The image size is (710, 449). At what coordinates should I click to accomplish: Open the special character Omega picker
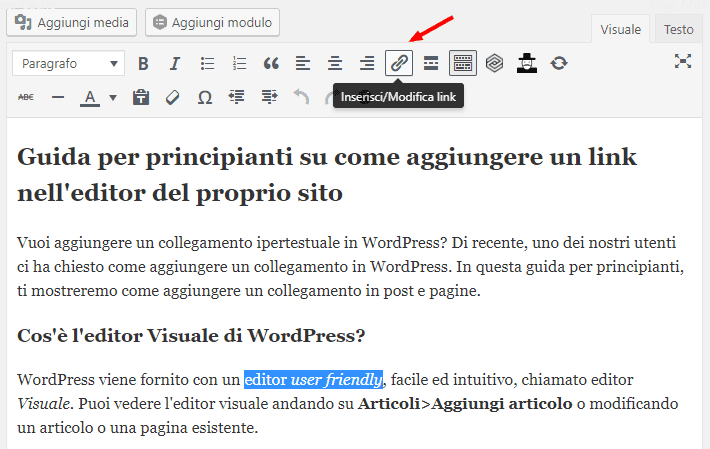[205, 97]
